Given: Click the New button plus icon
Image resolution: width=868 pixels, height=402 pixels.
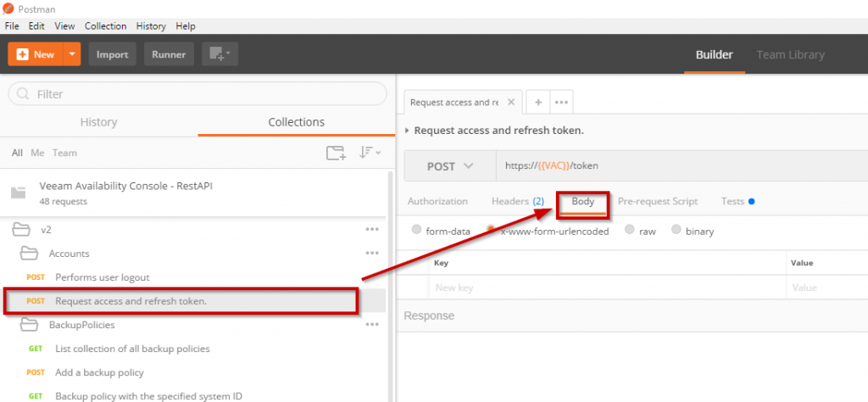Looking at the screenshot, I should (23, 54).
